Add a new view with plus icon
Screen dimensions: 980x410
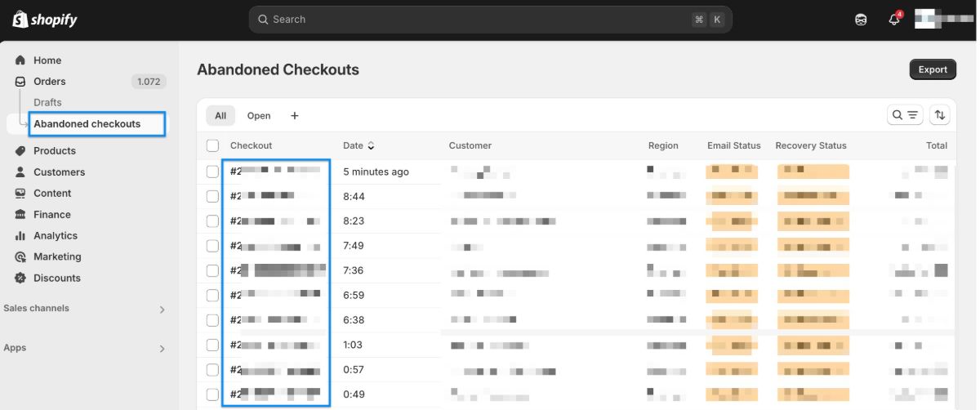click(295, 116)
